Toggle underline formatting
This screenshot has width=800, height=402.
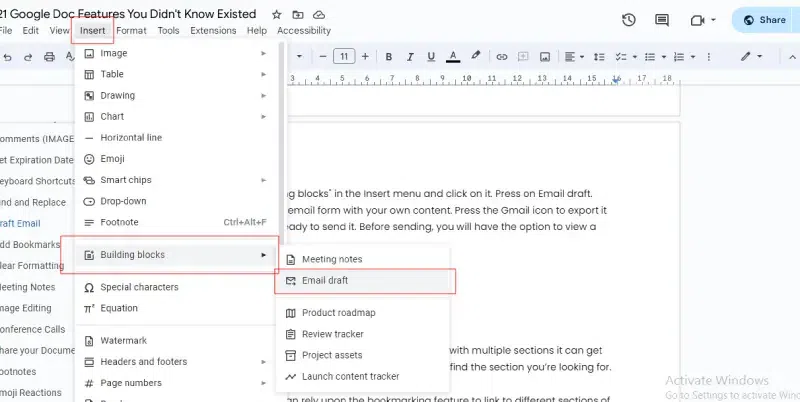431,57
